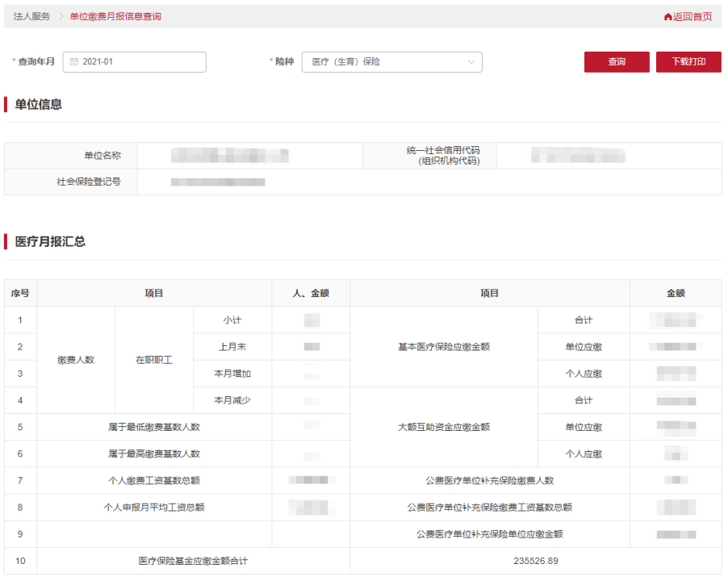Open the calendar icon in 查询年月 field
Image resolution: width=728 pixels, height=581 pixels.
[x=76, y=61]
